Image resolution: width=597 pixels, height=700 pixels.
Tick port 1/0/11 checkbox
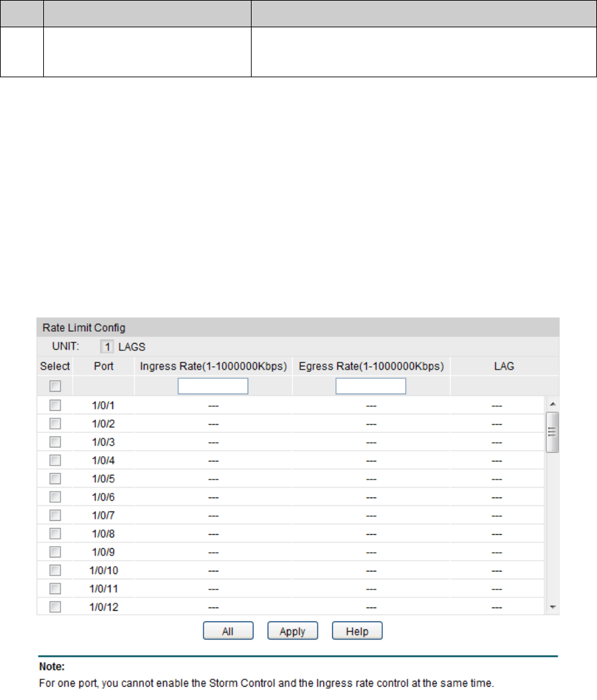[x=55, y=588]
